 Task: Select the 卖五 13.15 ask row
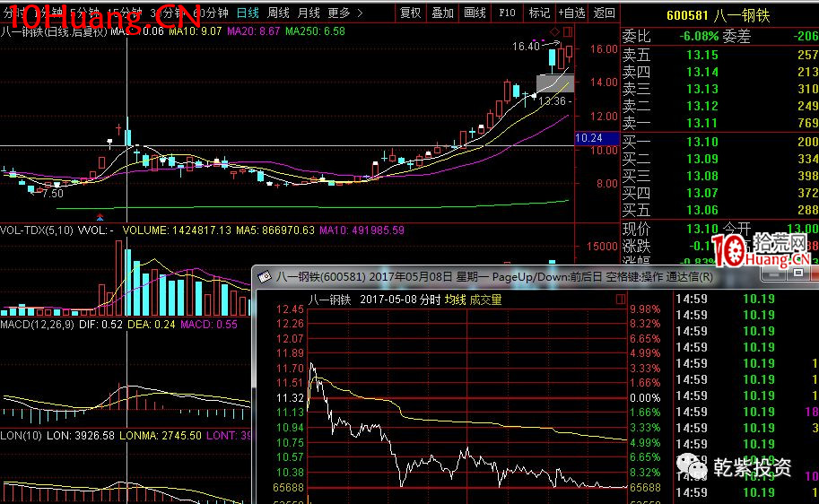719,55
